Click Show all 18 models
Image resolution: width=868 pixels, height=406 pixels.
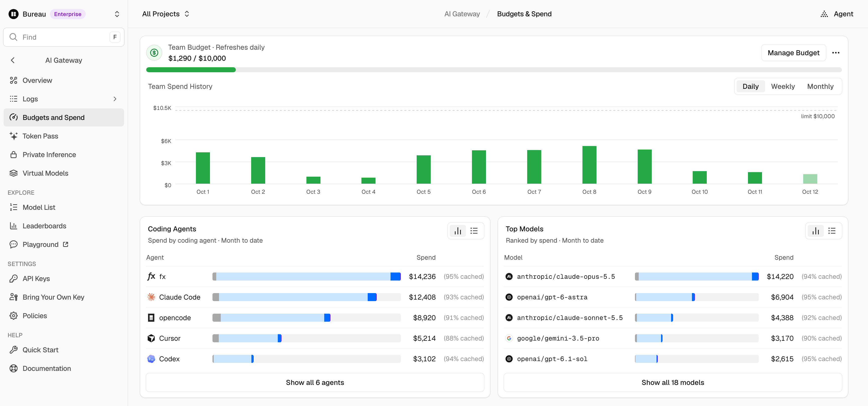pos(673,382)
